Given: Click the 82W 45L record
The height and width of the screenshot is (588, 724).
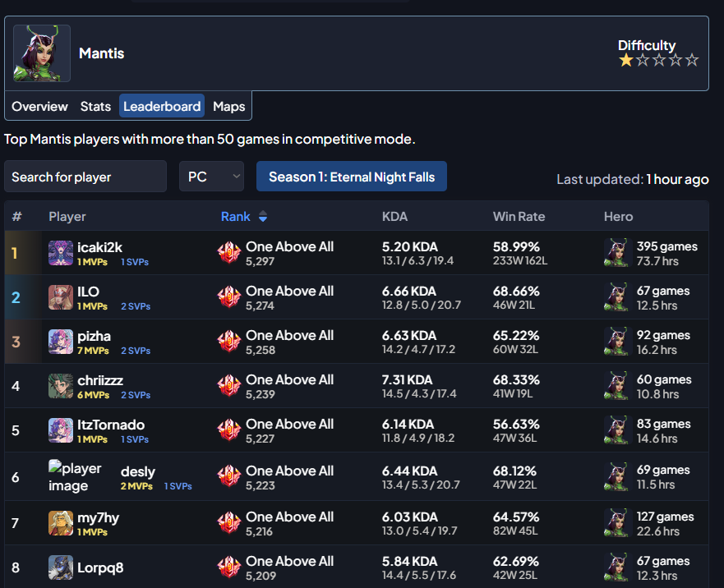Looking at the screenshot, I should pos(514,531).
